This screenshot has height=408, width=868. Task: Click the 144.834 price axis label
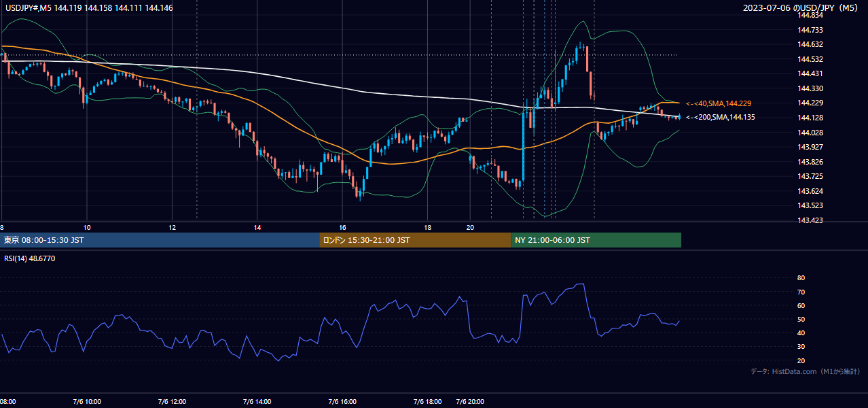click(811, 15)
